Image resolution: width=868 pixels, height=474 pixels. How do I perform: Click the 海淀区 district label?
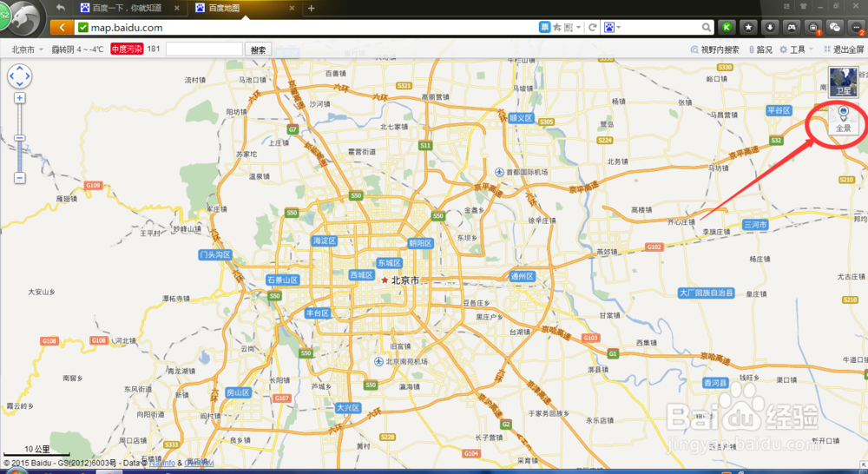click(x=325, y=240)
